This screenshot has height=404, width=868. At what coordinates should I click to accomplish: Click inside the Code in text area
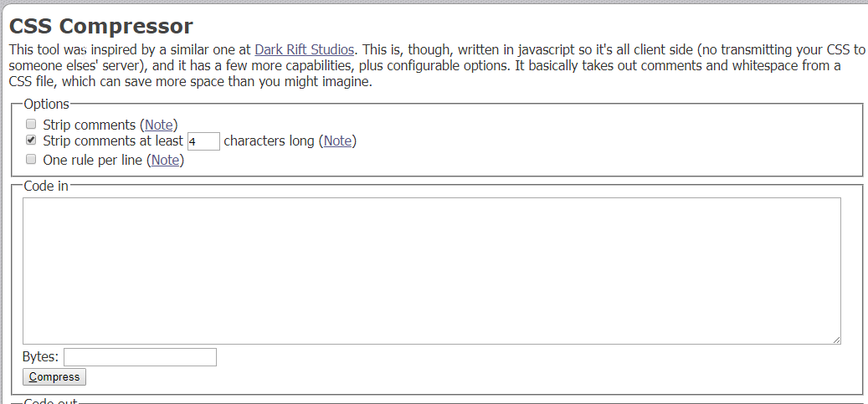pyautogui.click(x=432, y=271)
